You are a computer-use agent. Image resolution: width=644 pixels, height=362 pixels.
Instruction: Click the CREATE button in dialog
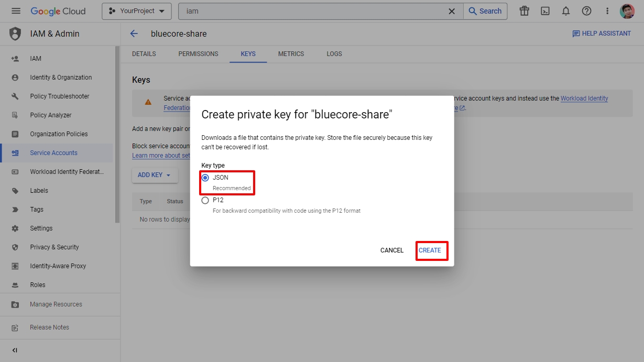click(x=430, y=250)
